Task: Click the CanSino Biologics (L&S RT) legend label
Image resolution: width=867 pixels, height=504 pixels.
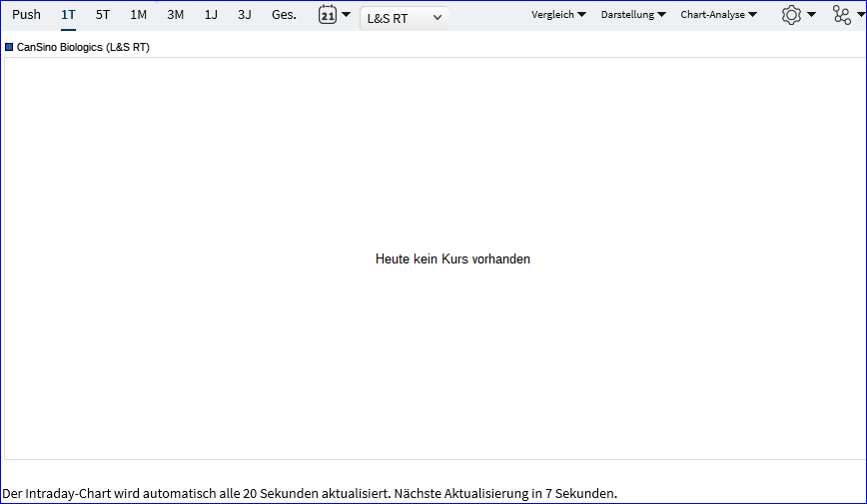Action: coord(83,48)
